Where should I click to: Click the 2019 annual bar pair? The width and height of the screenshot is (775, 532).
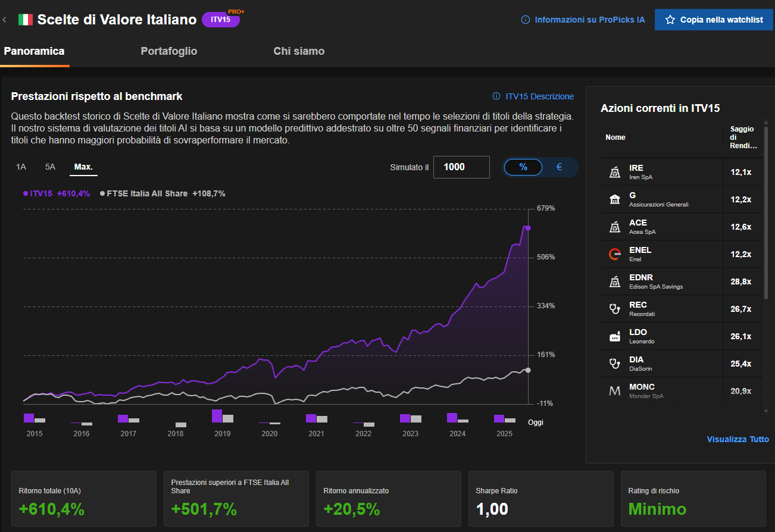[x=223, y=416]
